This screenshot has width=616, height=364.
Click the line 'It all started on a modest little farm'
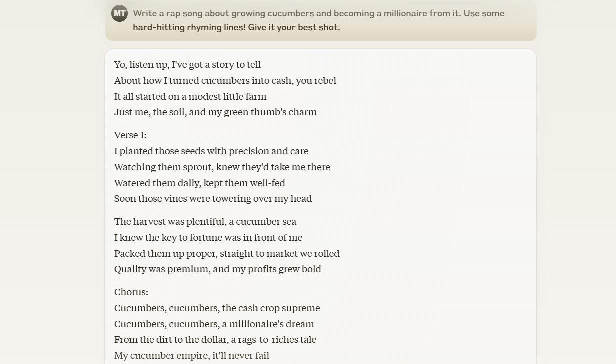pos(190,96)
